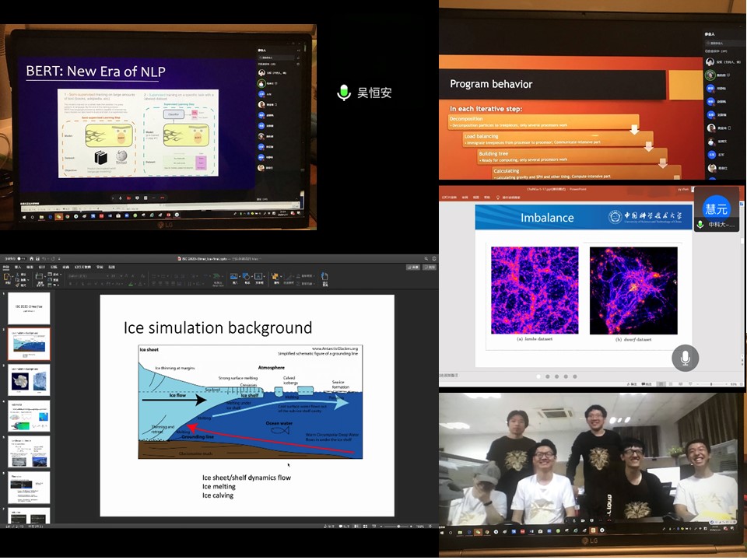This screenshot has height=560, width=747.
Task: Select slide 3 thumbnail with Antarctica images
Action: coord(29,380)
